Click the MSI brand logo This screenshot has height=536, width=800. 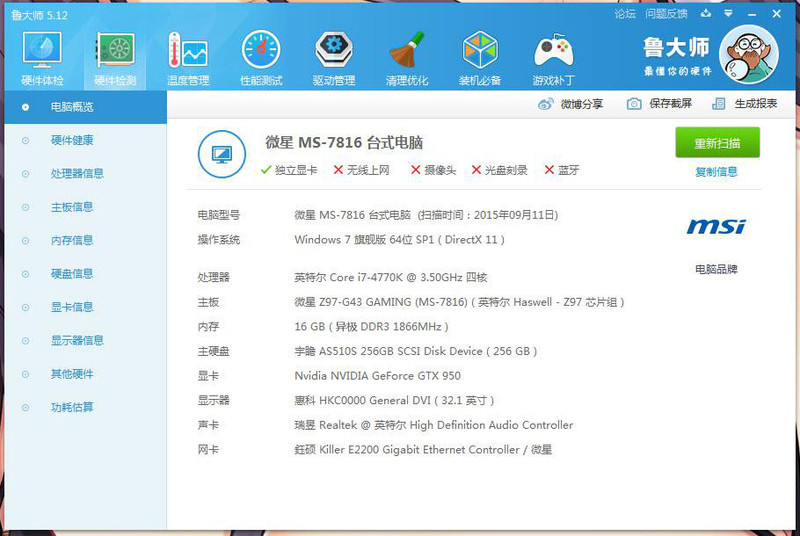(716, 226)
